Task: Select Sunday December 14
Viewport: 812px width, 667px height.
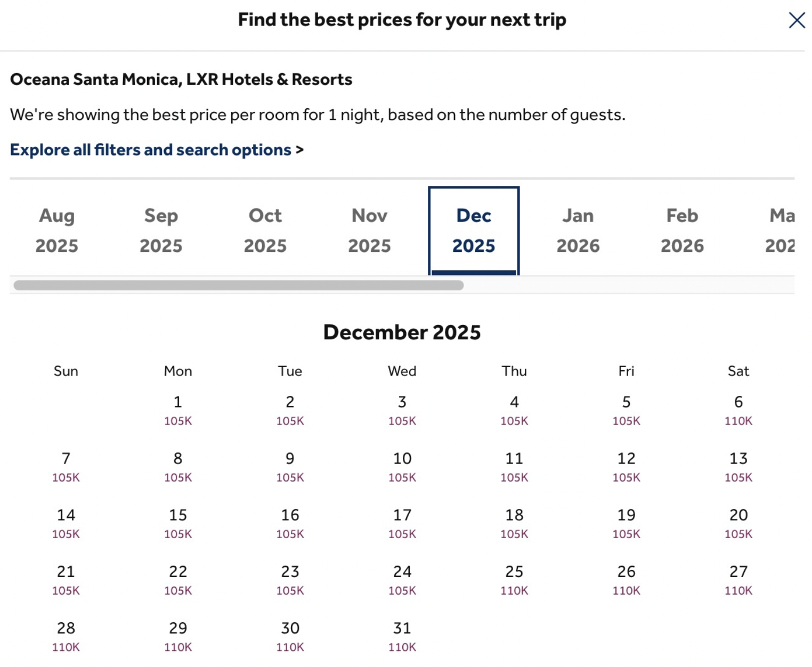Action: coord(66,523)
